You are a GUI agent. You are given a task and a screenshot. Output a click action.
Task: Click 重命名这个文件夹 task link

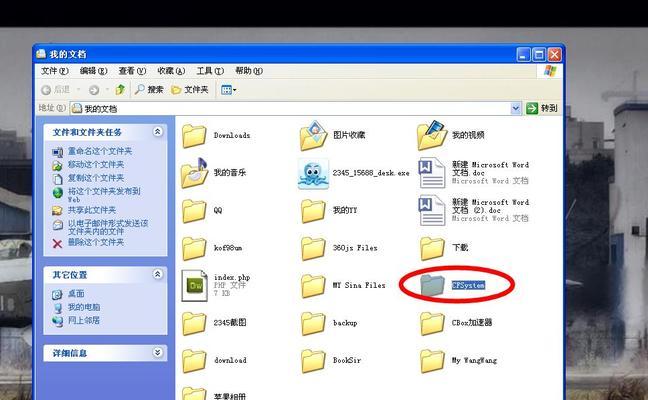coord(100,151)
